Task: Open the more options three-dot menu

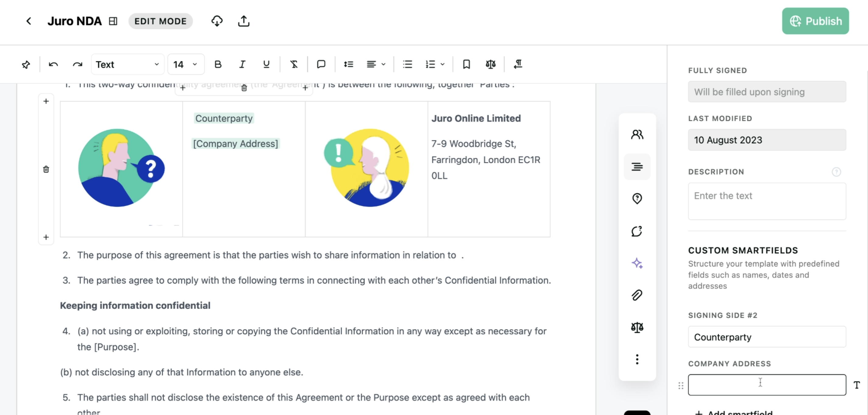Action: click(637, 359)
